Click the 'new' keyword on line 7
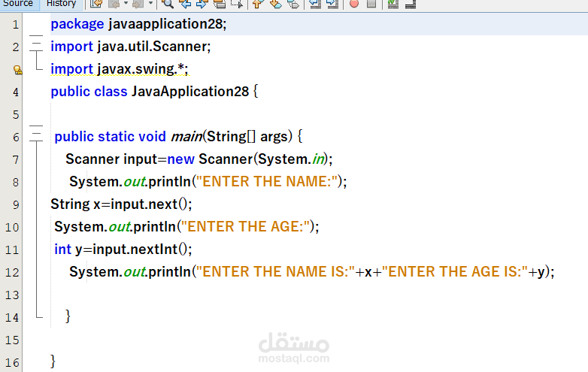This screenshot has width=588, height=372. [x=180, y=159]
